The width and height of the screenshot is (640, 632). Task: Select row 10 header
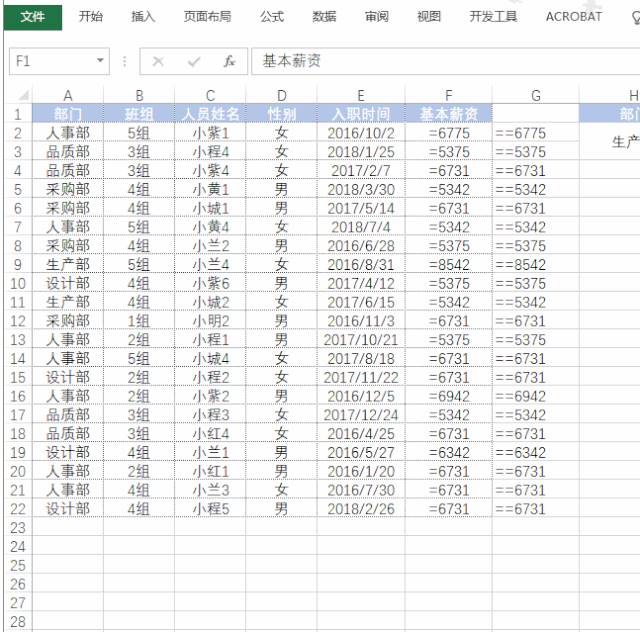click(18, 283)
